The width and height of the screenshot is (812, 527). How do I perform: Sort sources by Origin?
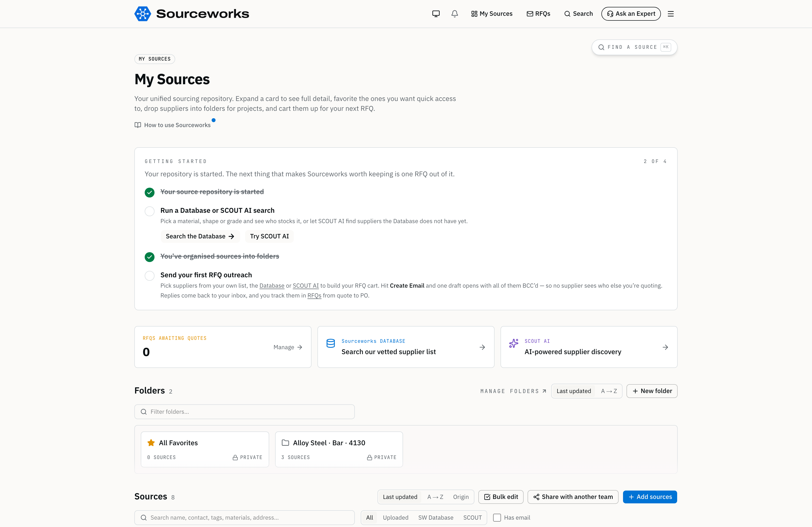point(461,497)
